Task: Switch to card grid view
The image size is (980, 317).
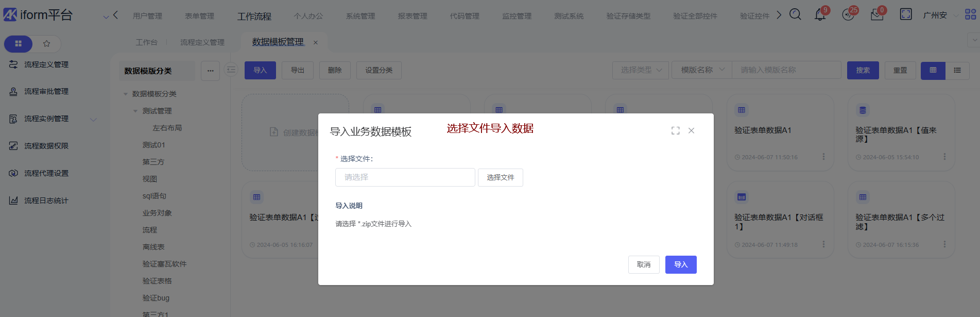Action: [933, 70]
